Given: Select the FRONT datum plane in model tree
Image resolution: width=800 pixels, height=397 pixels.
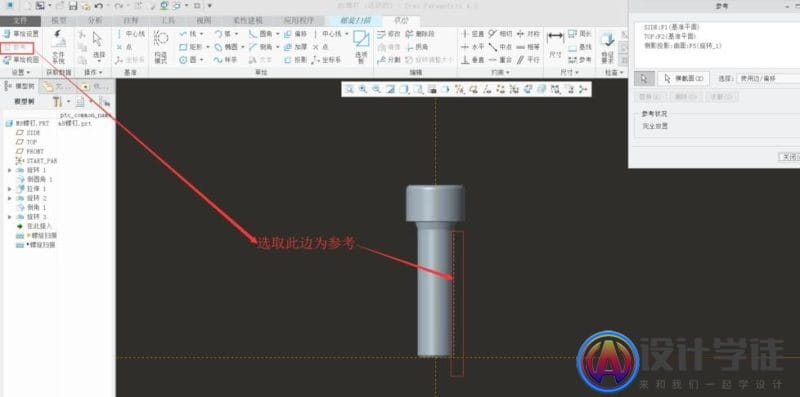Looking at the screenshot, I should [31, 151].
